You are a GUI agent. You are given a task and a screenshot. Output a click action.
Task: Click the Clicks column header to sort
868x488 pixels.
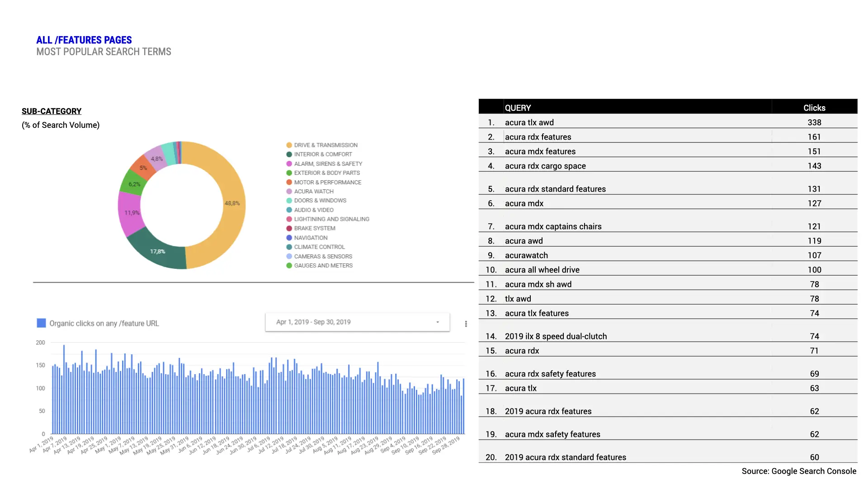(814, 108)
